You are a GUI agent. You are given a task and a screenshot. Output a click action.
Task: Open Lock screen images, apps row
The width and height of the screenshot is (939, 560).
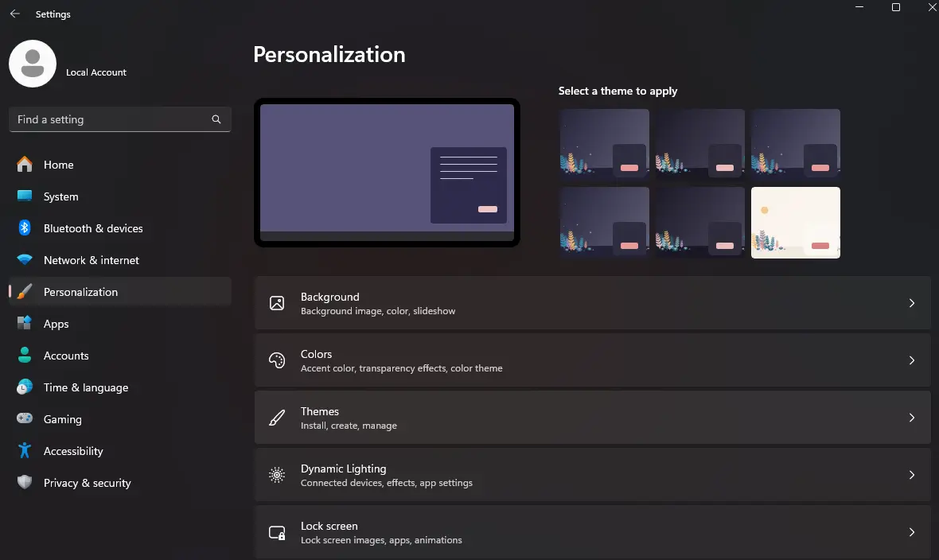point(593,532)
